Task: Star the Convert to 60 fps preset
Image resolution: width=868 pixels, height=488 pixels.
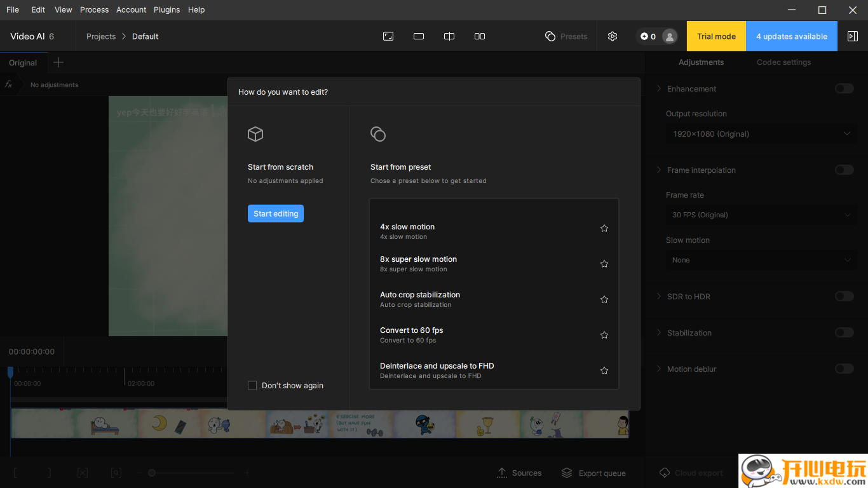Action: pos(604,335)
